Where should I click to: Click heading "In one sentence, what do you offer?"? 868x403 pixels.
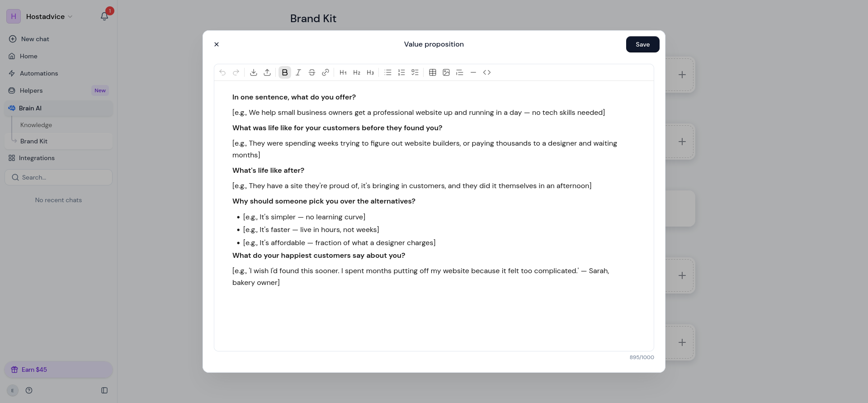(x=294, y=97)
